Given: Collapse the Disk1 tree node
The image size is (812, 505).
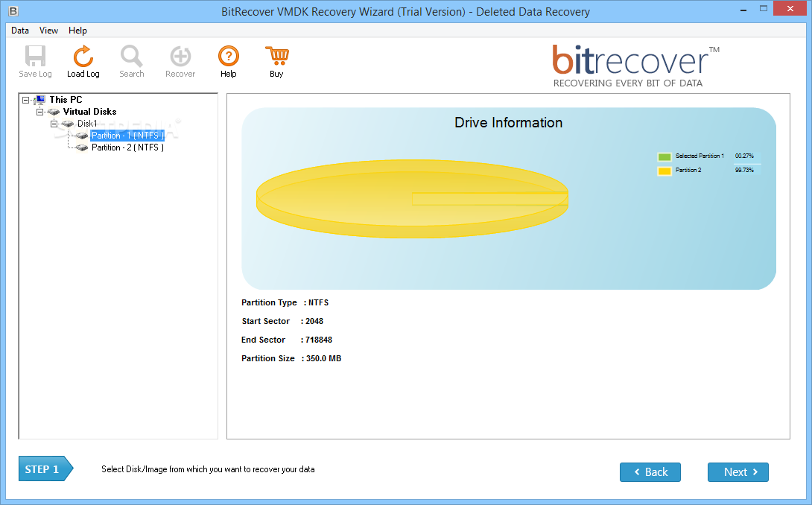Looking at the screenshot, I should [x=54, y=124].
